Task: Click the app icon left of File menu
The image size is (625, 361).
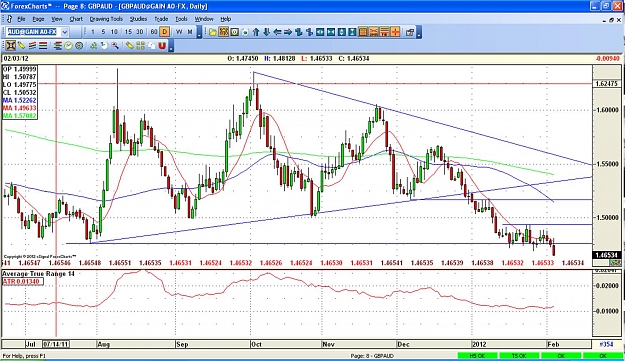Action: click(9, 19)
